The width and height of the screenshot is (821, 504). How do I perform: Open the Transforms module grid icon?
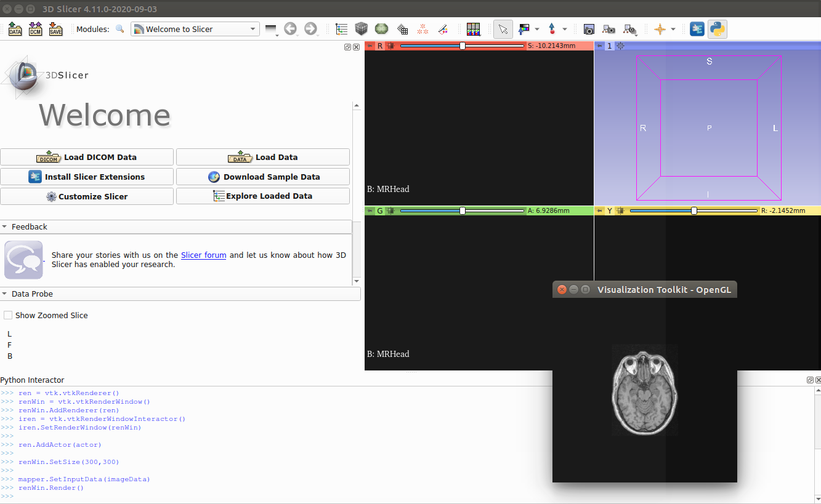(402, 29)
